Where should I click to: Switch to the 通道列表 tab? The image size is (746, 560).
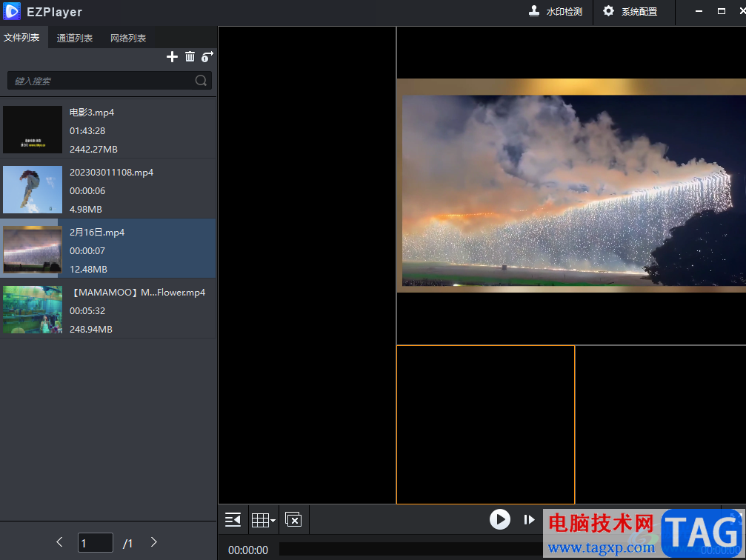[x=75, y=38]
